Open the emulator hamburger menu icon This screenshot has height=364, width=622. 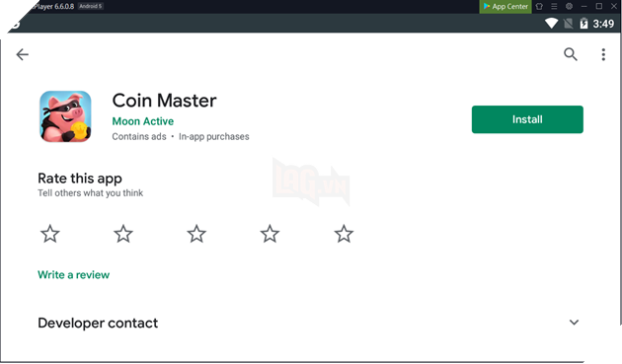[554, 6]
